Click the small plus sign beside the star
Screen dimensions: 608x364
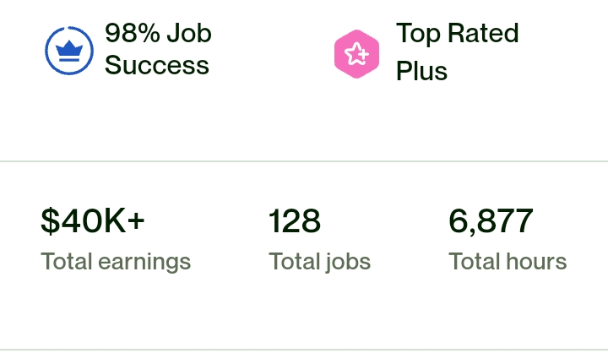[364, 55]
